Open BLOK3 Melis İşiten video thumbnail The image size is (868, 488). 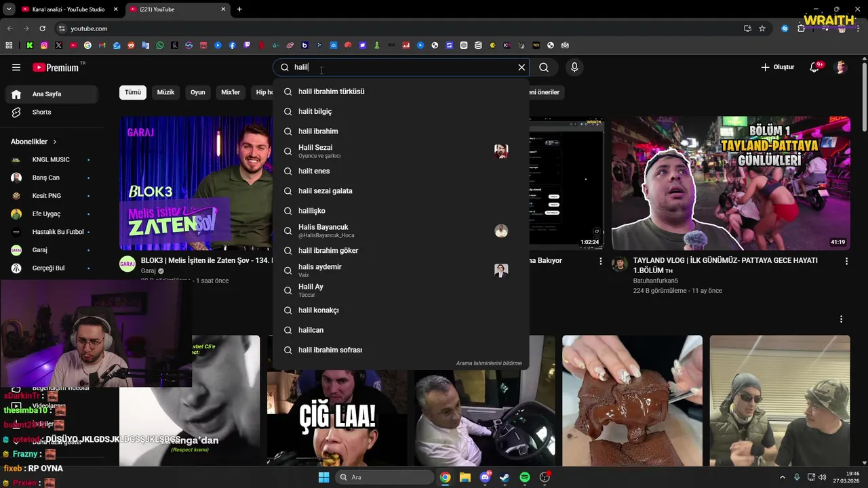point(196,183)
